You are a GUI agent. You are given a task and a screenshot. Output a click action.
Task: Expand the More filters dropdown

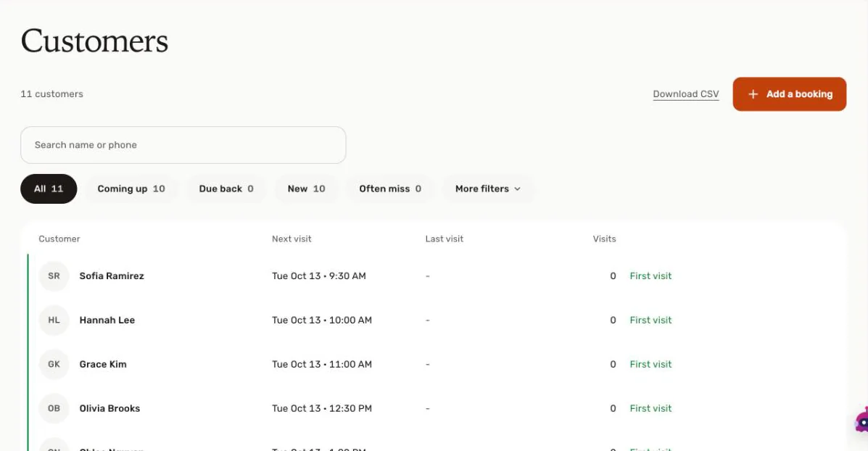(488, 189)
